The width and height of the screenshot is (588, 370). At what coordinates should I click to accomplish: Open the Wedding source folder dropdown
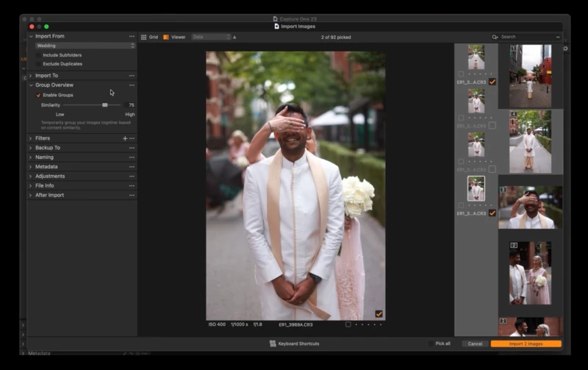[85, 46]
